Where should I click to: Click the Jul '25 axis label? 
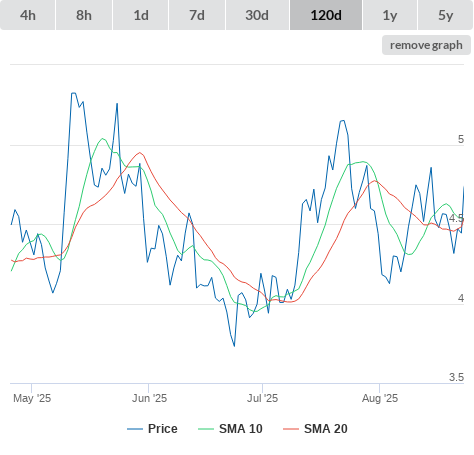point(262,398)
